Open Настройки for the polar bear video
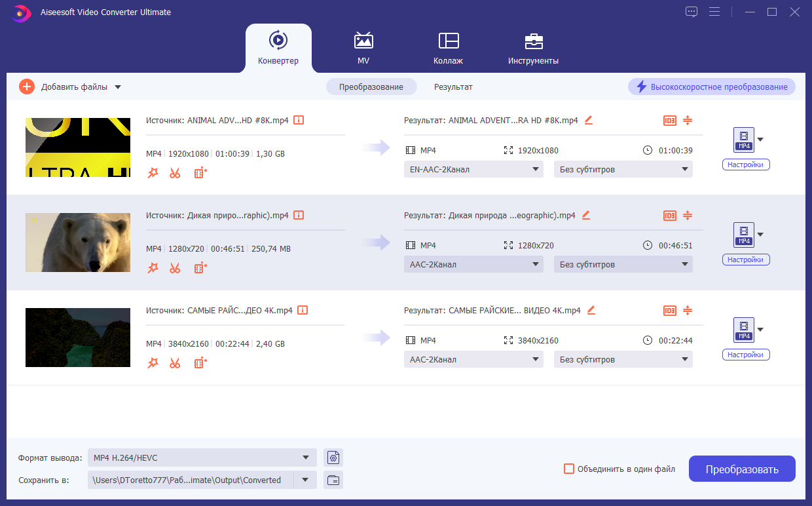 746,259
